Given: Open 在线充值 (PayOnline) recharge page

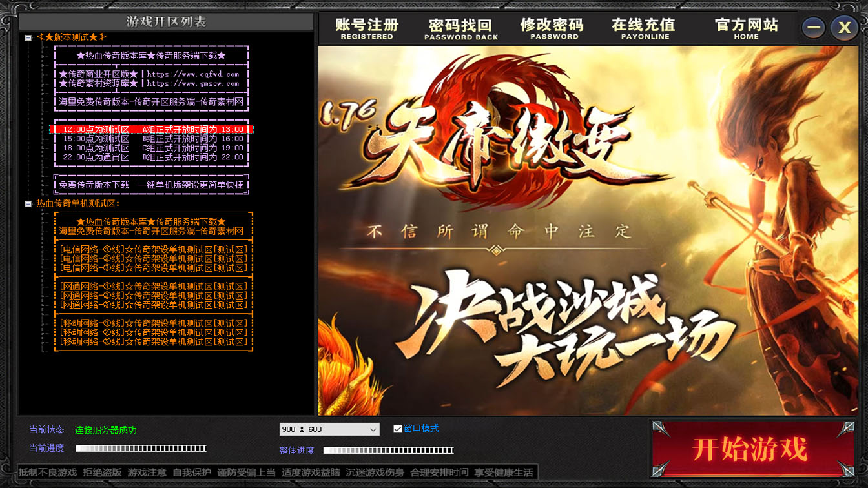Looking at the screenshot, I should pyautogui.click(x=644, y=29).
